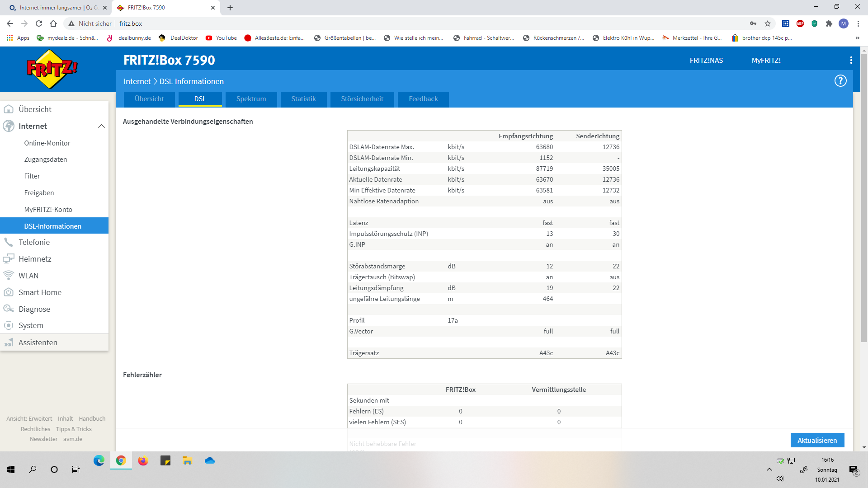
Task: Open the three-dot menu in header
Action: (851, 60)
